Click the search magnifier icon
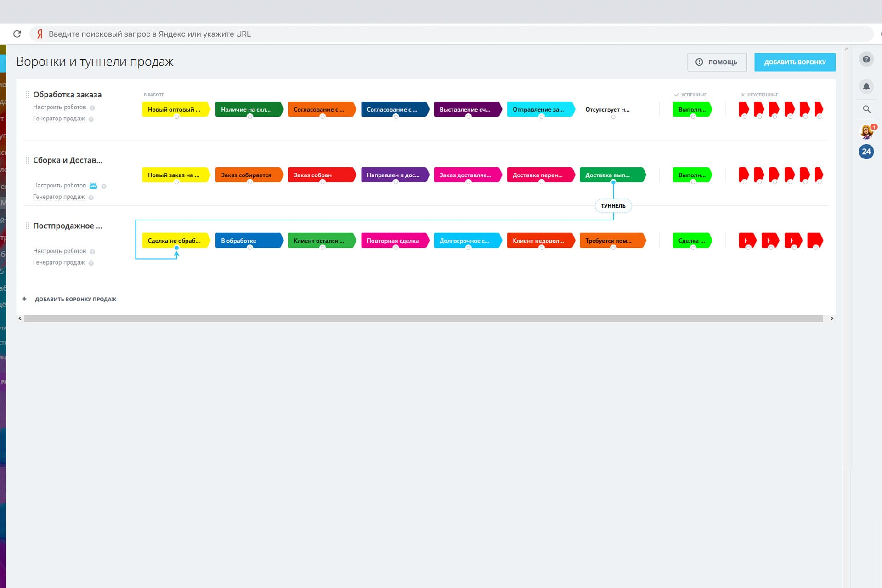882x588 pixels. point(866,109)
